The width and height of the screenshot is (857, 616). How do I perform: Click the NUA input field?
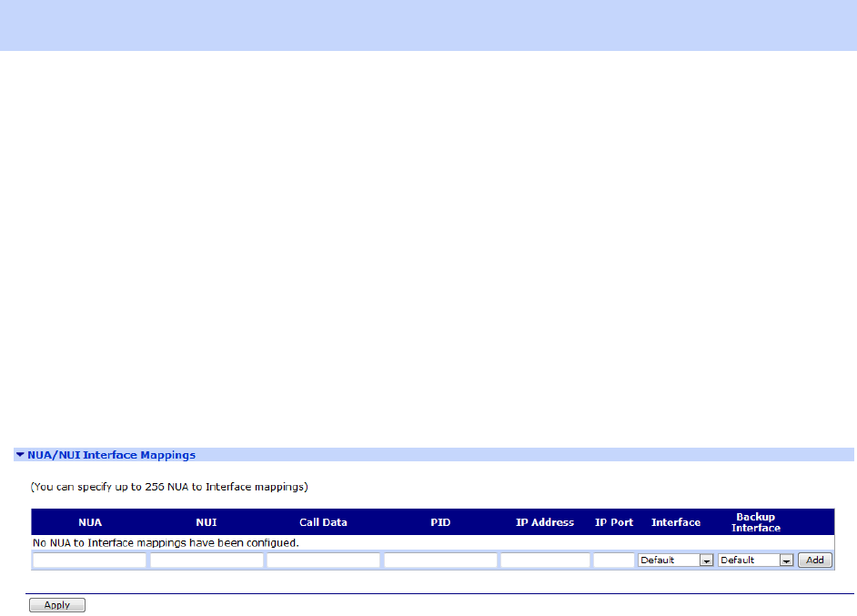click(90, 560)
